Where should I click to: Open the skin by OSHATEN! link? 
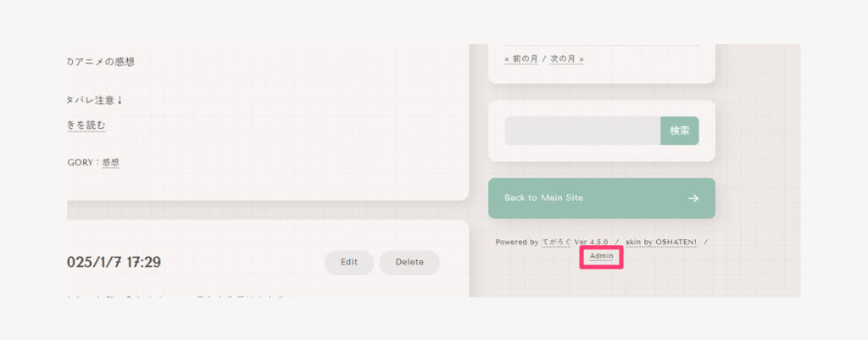pyautogui.click(x=660, y=242)
